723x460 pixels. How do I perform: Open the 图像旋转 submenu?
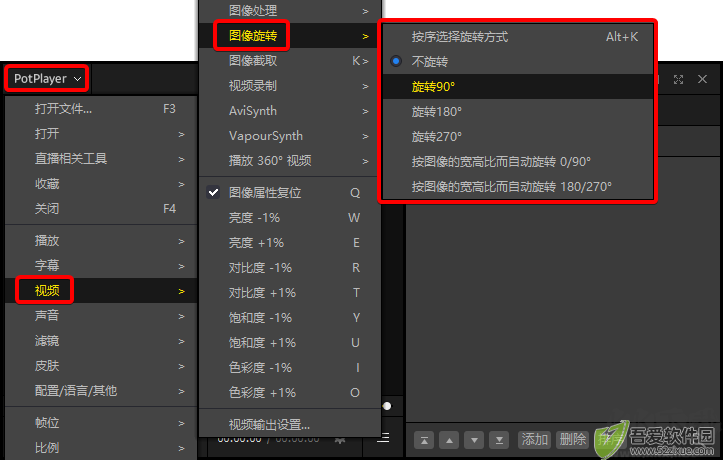pos(290,35)
